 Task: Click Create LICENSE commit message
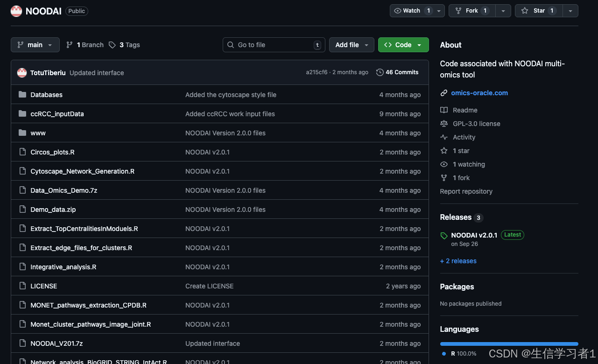pyautogui.click(x=209, y=286)
